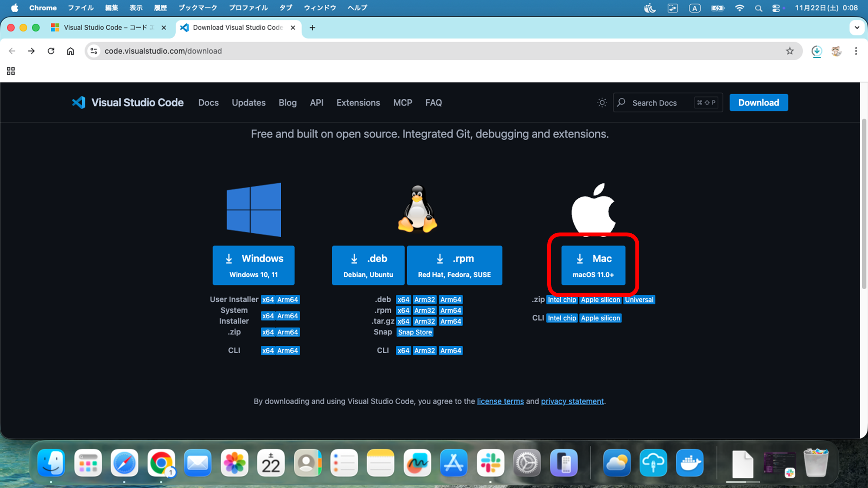Open Slack from the Dock
The image size is (868, 488).
pos(490,463)
